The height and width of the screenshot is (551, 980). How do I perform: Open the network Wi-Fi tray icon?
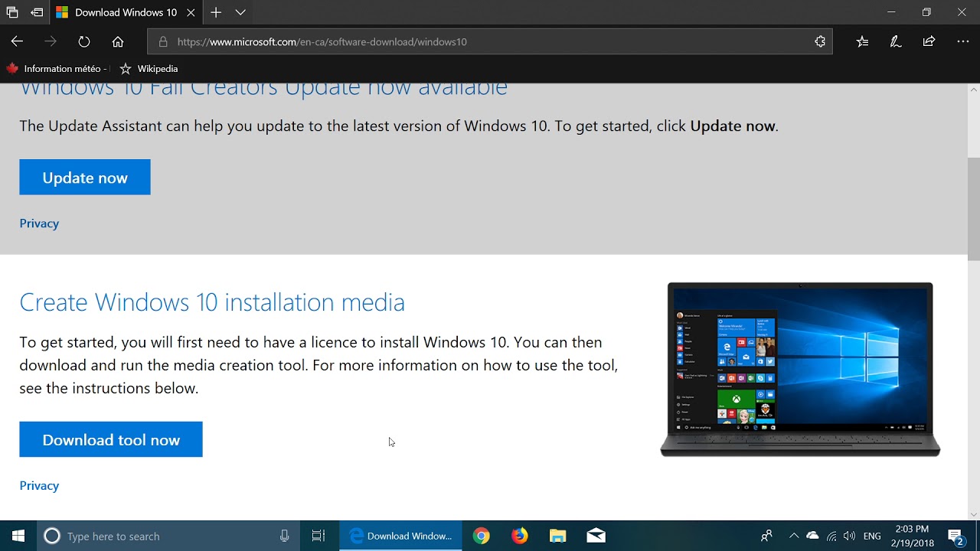[831, 536]
